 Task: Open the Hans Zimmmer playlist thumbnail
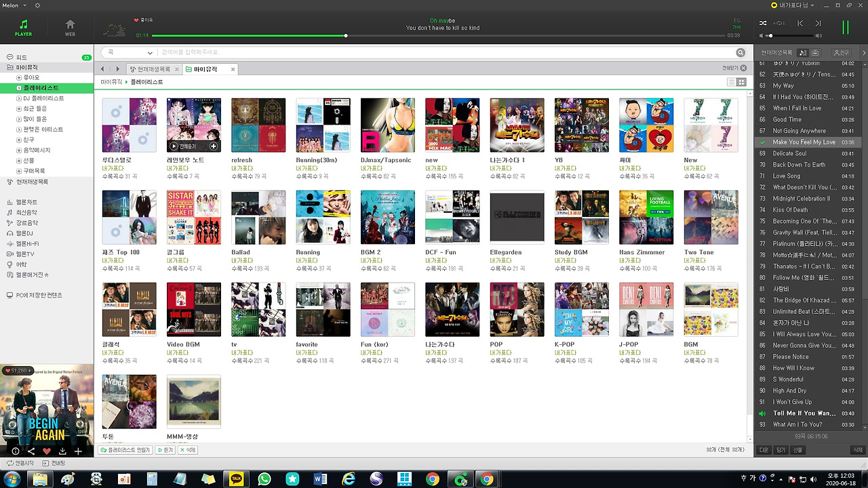[x=646, y=217]
